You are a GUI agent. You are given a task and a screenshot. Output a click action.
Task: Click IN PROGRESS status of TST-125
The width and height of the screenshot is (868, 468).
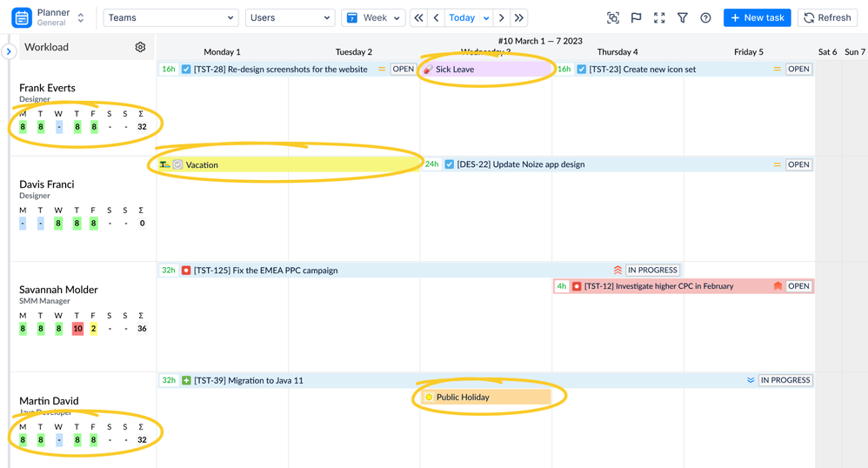click(652, 271)
